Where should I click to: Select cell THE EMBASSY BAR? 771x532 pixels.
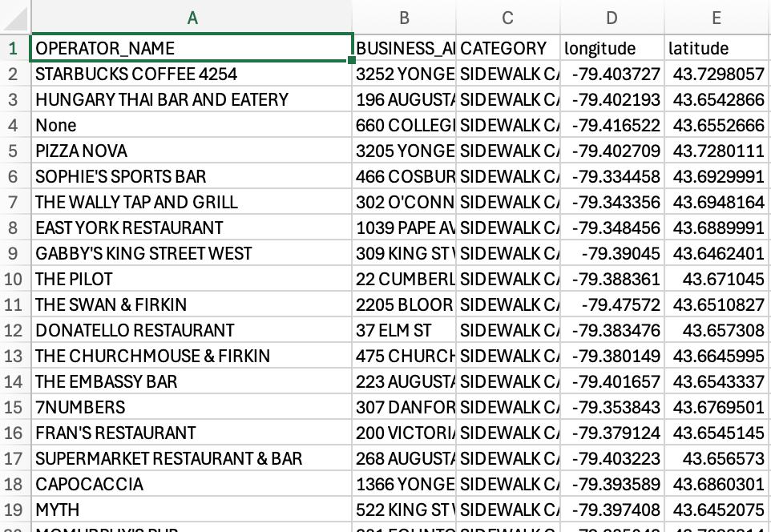(x=192, y=381)
